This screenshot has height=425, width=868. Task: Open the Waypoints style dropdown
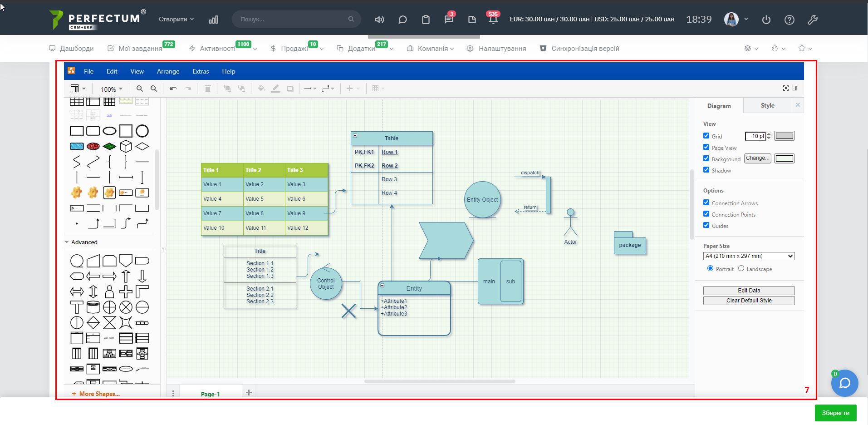click(328, 89)
